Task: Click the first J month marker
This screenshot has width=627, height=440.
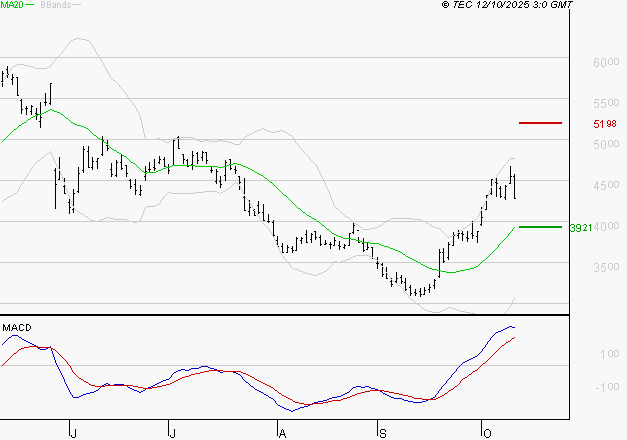Action: point(73,434)
